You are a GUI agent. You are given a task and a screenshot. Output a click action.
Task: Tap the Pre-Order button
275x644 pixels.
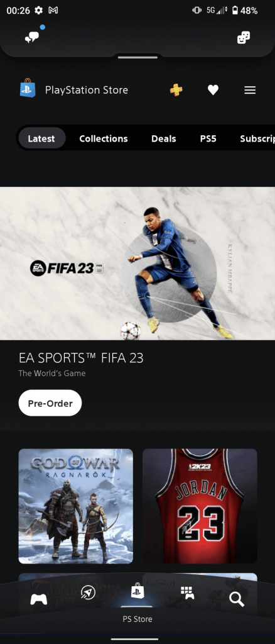coord(50,403)
